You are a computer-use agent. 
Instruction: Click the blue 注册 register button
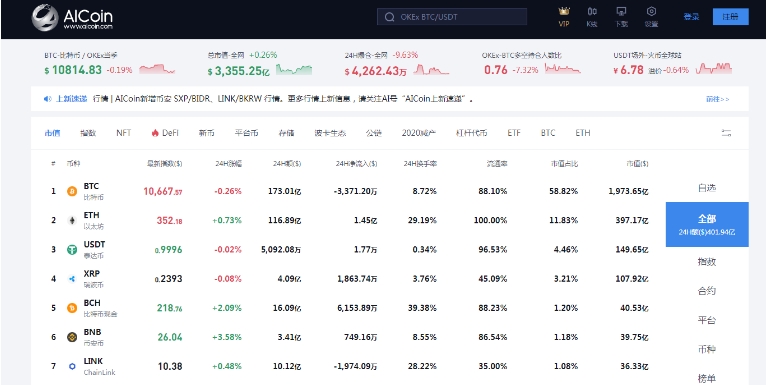tap(730, 17)
